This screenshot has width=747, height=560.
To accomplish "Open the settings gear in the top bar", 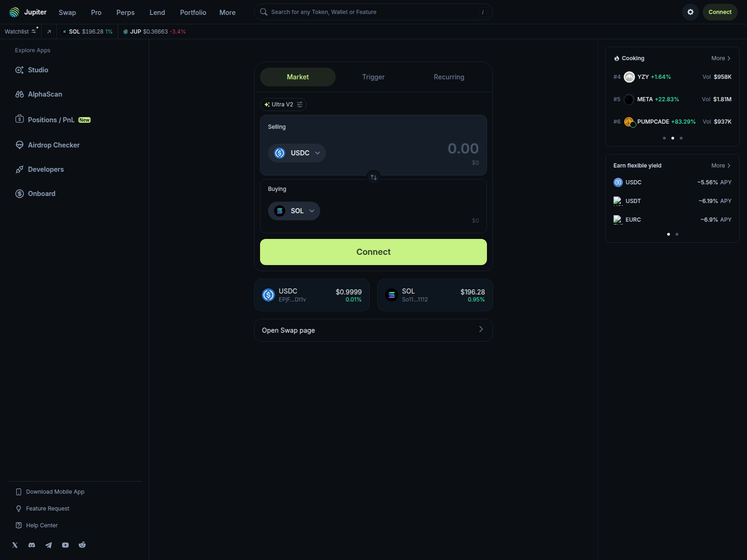I will [x=690, y=12].
